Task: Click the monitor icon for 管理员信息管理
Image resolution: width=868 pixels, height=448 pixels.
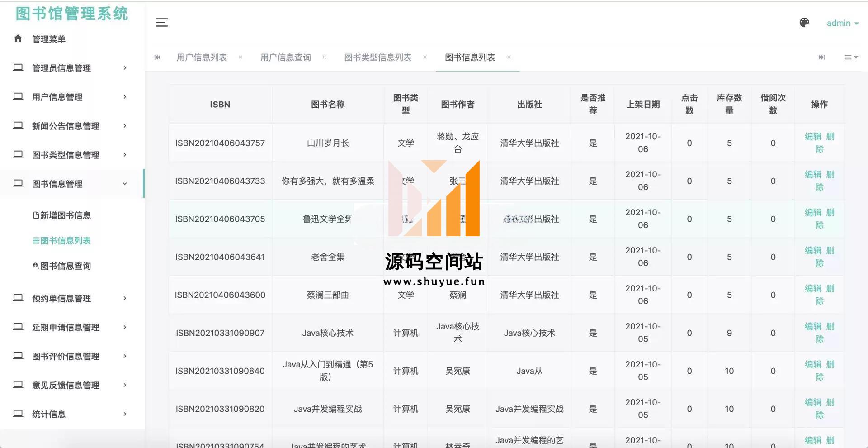Action: pyautogui.click(x=18, y=67)
